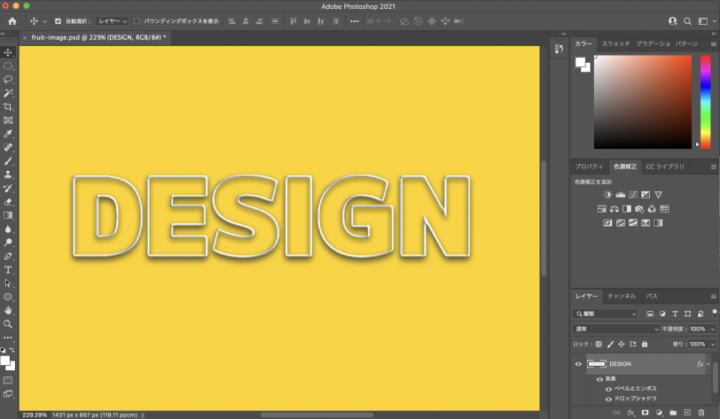Toggle visibility of all layer effects
Screen dimensions: 720x419
[x=599, y=379]
